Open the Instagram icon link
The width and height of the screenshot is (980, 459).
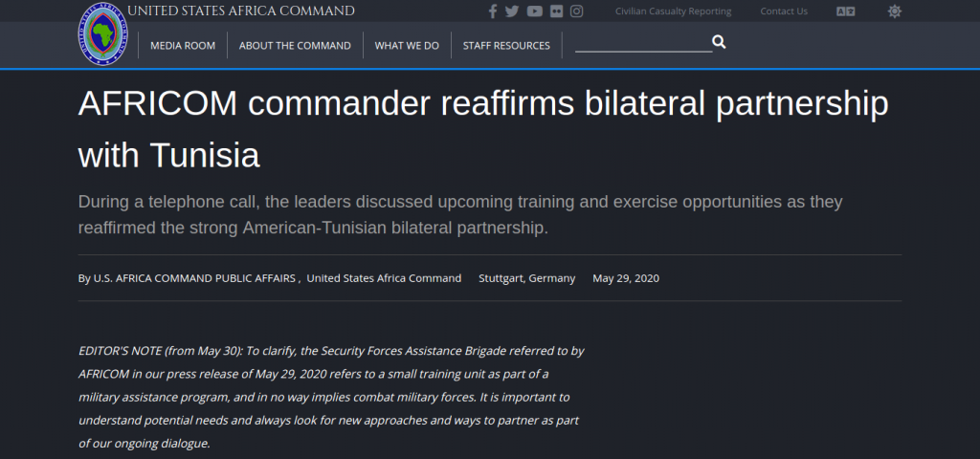click(577, 11)
